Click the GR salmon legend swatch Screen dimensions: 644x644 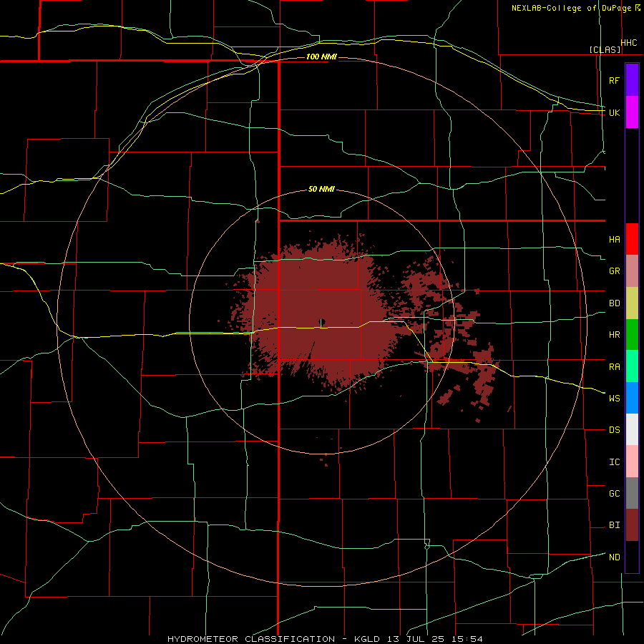click(632, 271)
